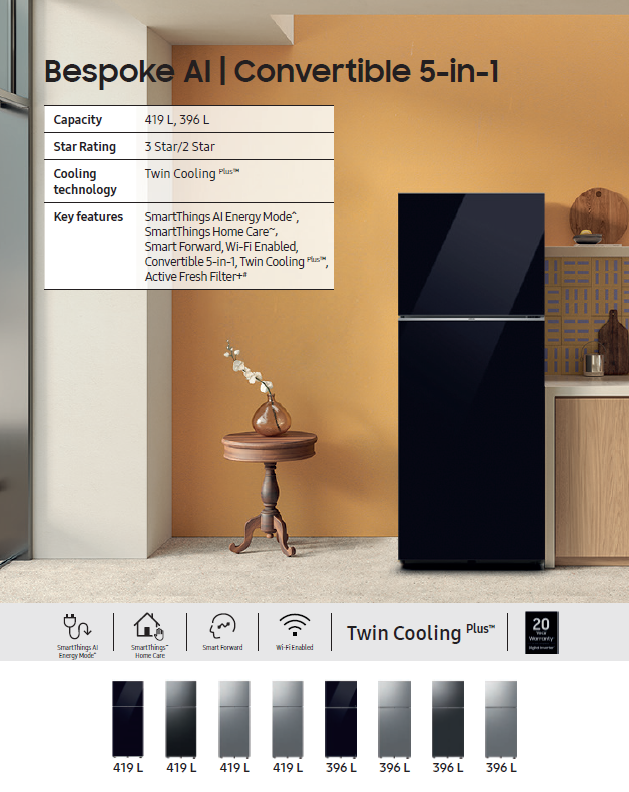
Task: Click the 'Smart Forward' caption under its icon
Action: 222,647
